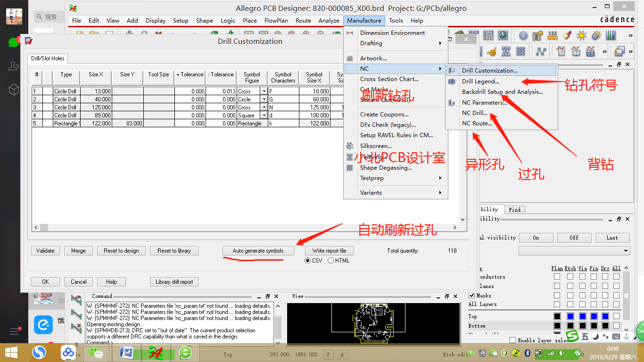The height and width of the screenshot is (362, 644).
Task: Open Backdrill Setup and Analysis
Action: pos(503,92)
